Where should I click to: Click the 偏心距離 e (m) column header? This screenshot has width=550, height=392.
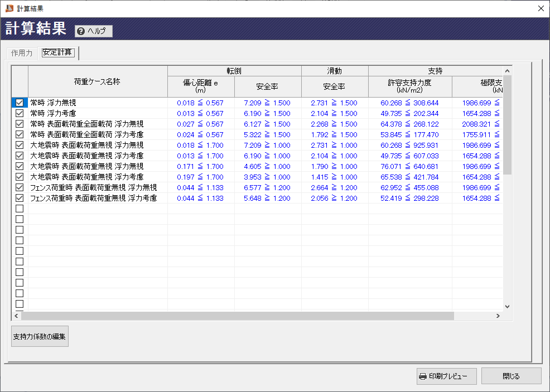point(201,86)
